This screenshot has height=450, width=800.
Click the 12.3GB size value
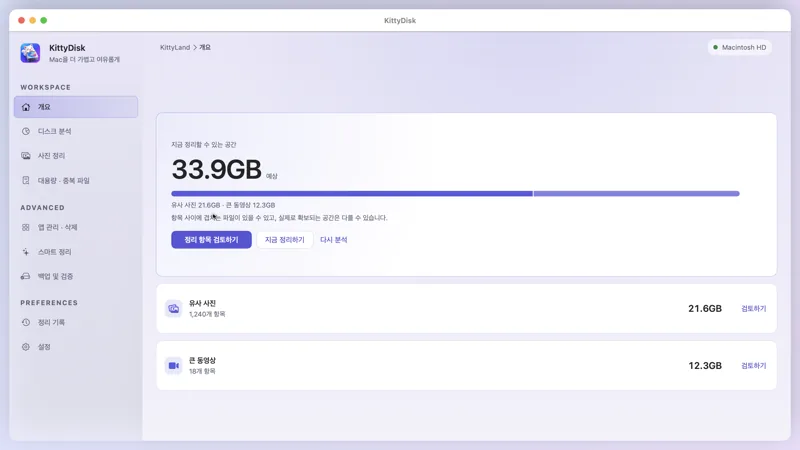click(705, 366)
